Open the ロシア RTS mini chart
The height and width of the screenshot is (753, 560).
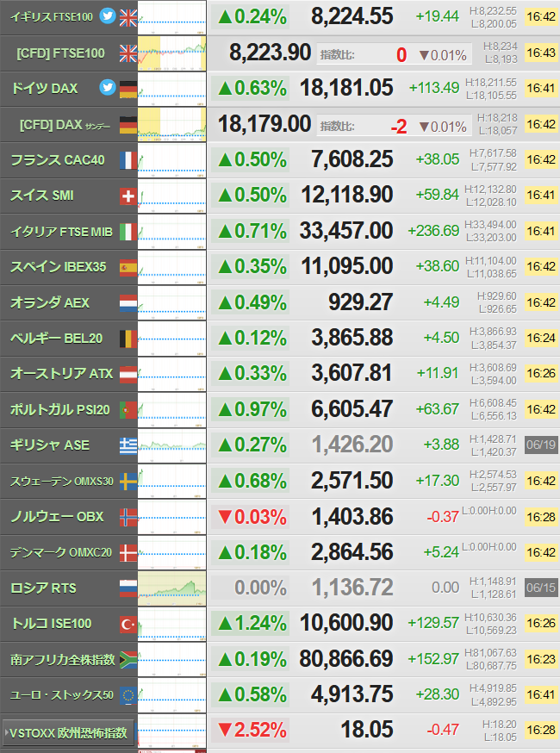click(x=172, y=588)
